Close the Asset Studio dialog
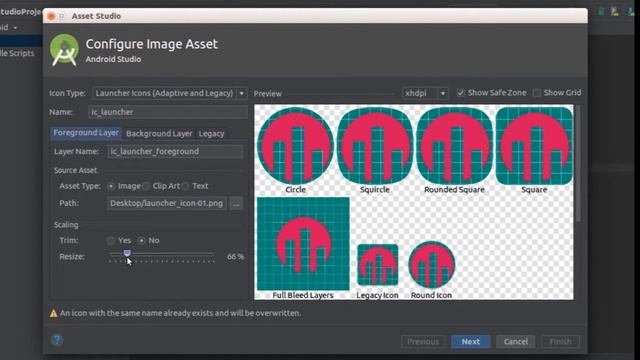Screen dimensions: 640x360 coord(51,16)
